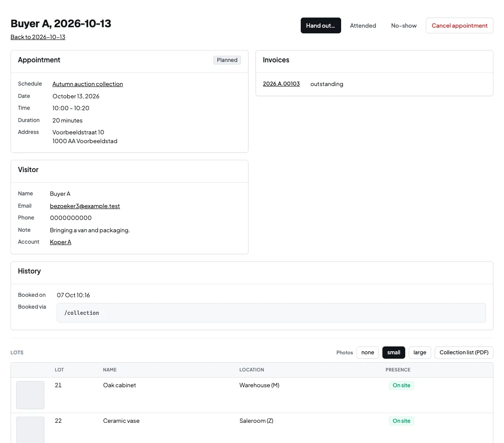Click the PRESENCE column header

click(398, 370)
